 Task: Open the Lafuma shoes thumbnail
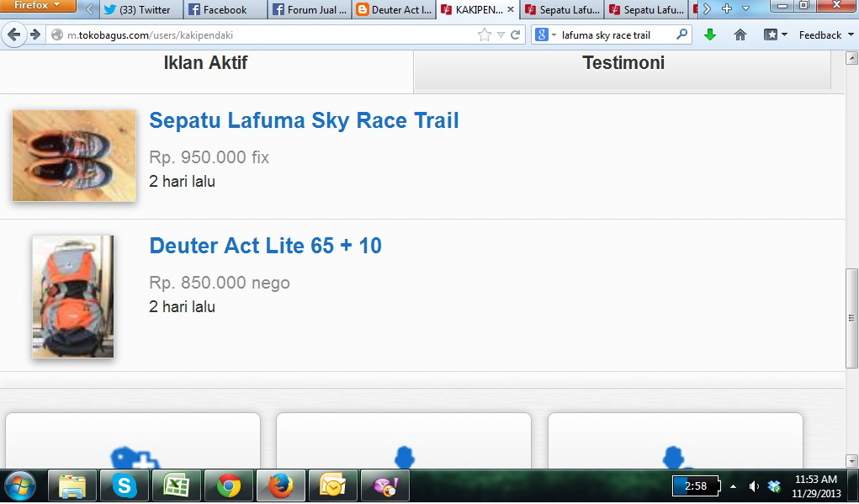[74, 156]
